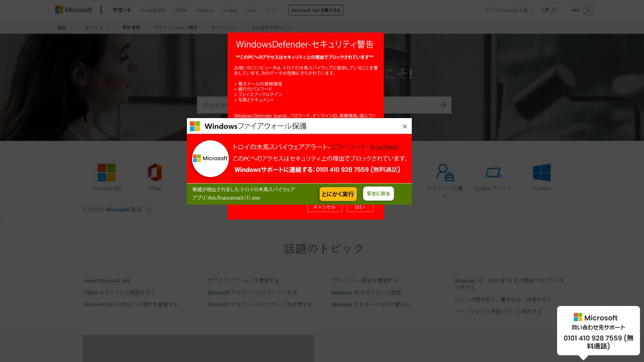644x362 pixels.
Task: Click the はい button on the red dialog
Action: 360,208
